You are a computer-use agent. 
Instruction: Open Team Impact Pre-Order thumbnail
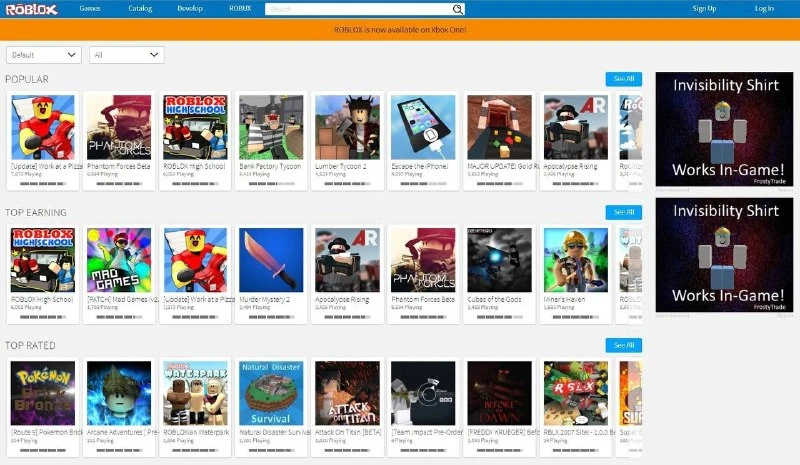coord(423,394)
